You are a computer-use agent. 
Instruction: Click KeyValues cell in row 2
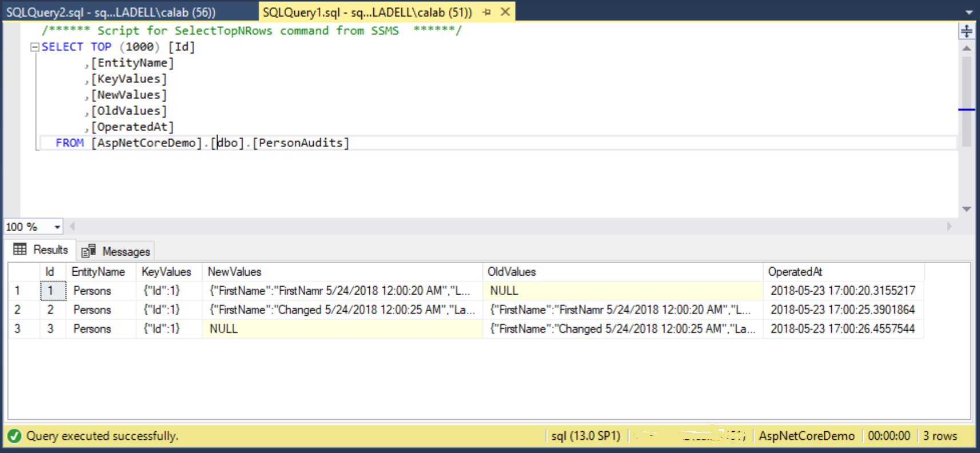[x=169, y=309]
